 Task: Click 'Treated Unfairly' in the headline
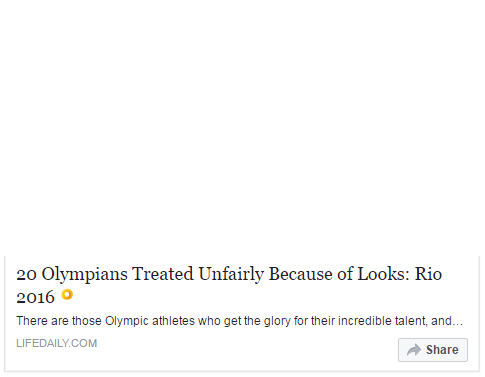tap(198, 275)
